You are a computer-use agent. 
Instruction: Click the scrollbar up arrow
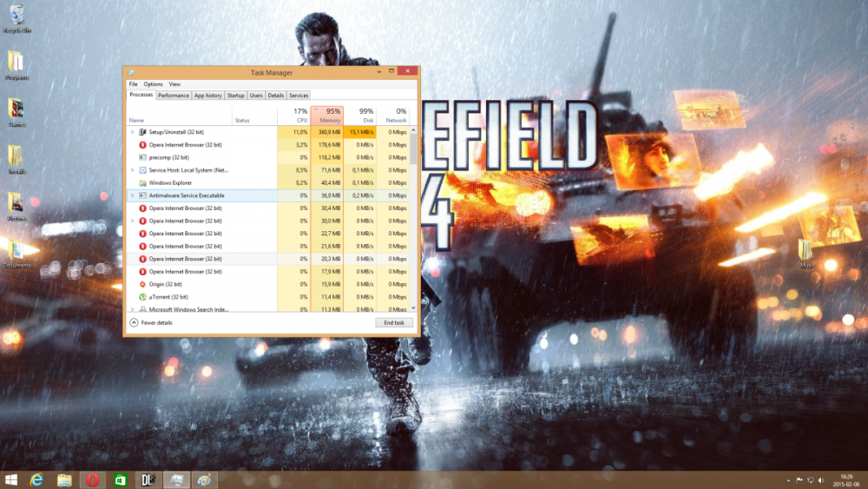[x=413, y=130]
